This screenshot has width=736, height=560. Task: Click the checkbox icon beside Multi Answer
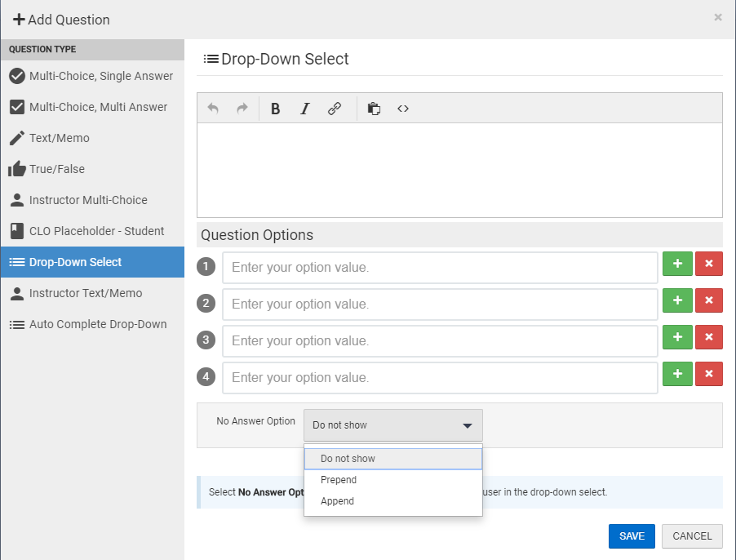pyautogui.click(x=17, y=107)
